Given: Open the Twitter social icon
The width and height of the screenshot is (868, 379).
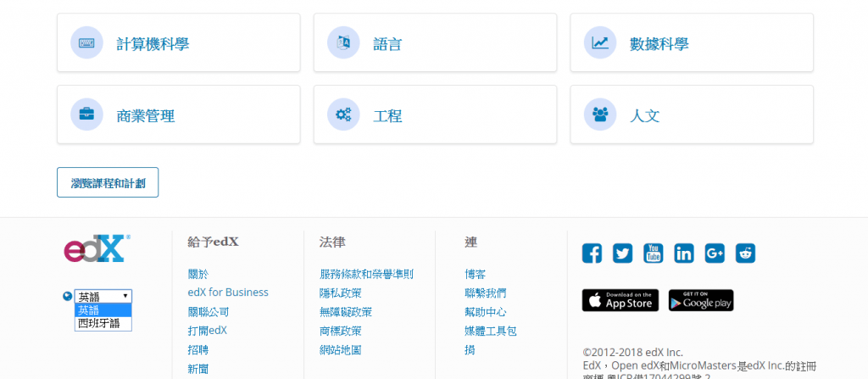Looking at the screenshot, I should (623, 254).
